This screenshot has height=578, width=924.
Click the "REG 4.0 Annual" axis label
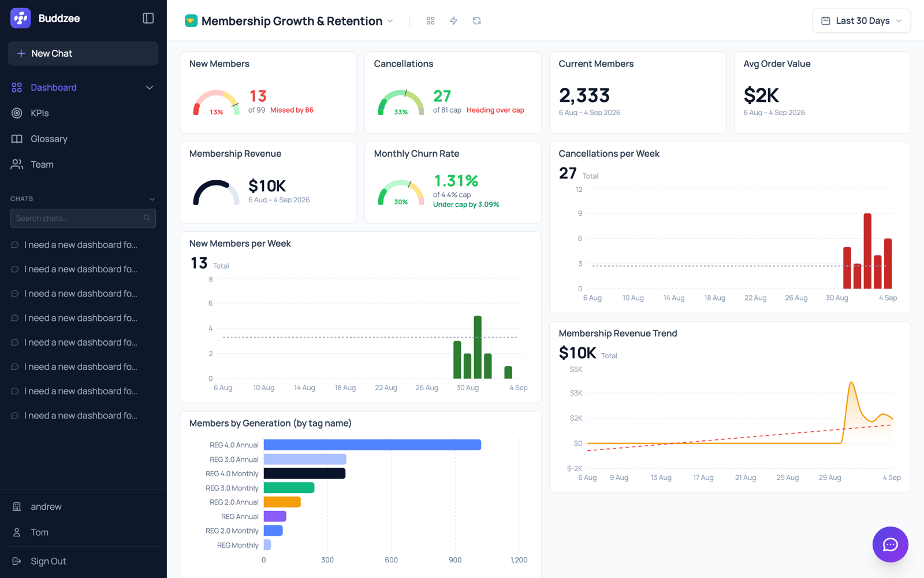click(234, 445)
